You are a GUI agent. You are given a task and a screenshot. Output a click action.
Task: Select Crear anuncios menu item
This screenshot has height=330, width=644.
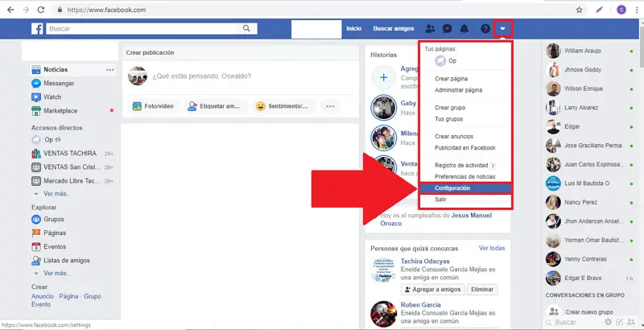tap(454, 136)
